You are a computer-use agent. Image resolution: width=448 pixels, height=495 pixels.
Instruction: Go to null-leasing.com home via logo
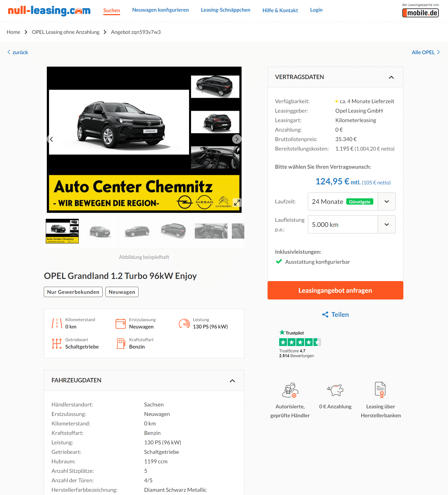click(49, 11)
